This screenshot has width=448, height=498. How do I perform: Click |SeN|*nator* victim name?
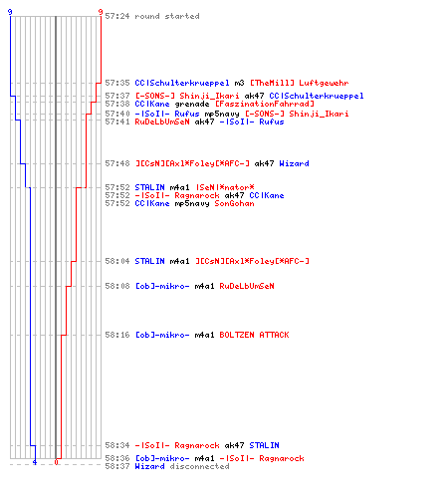[x=225, y=187]
